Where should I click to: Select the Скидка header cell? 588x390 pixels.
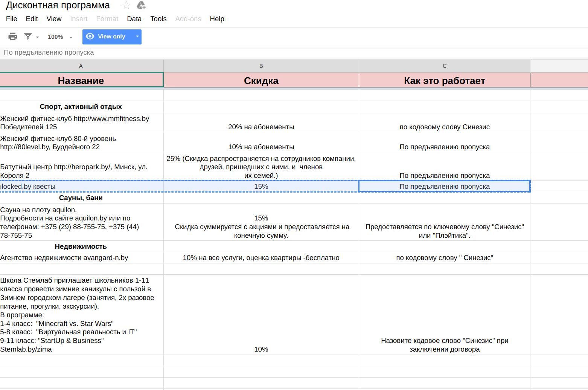pyautogui.click(x=261, y=80)
